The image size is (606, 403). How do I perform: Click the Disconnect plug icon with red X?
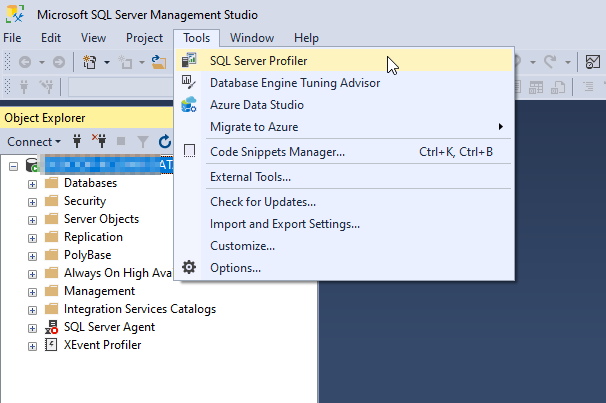click(98, 142)
